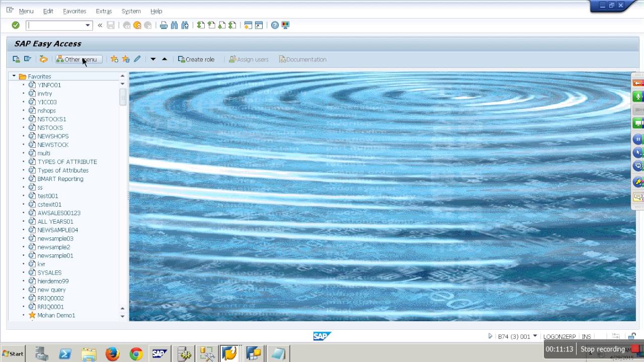The image size is (644, 362).
Task: Open the Windows Start button
Action: (13, 353)
